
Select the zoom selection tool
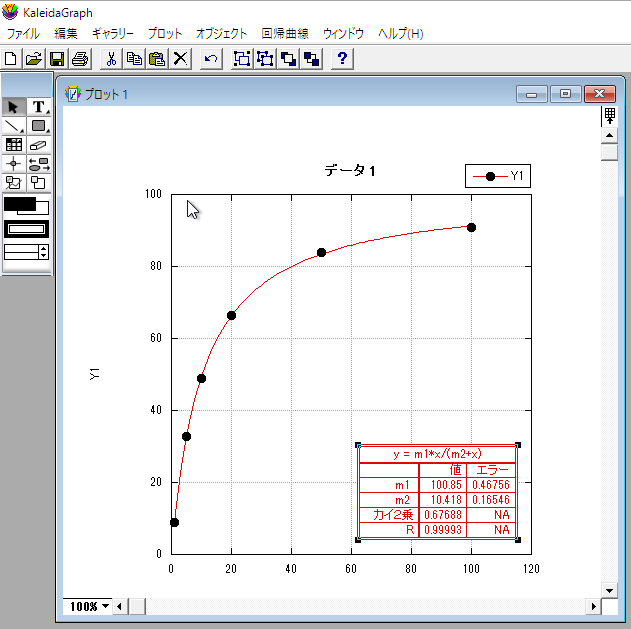coord(39,183)
